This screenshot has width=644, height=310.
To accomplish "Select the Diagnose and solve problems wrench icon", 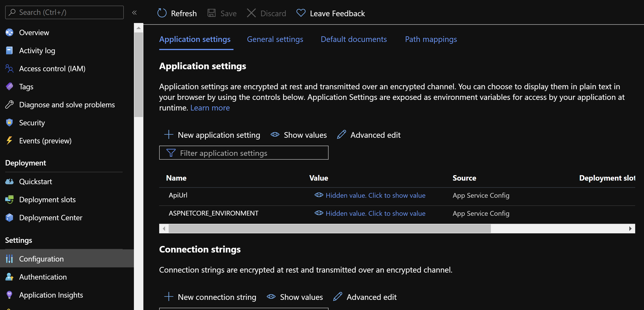I will [x=9, y=105].
